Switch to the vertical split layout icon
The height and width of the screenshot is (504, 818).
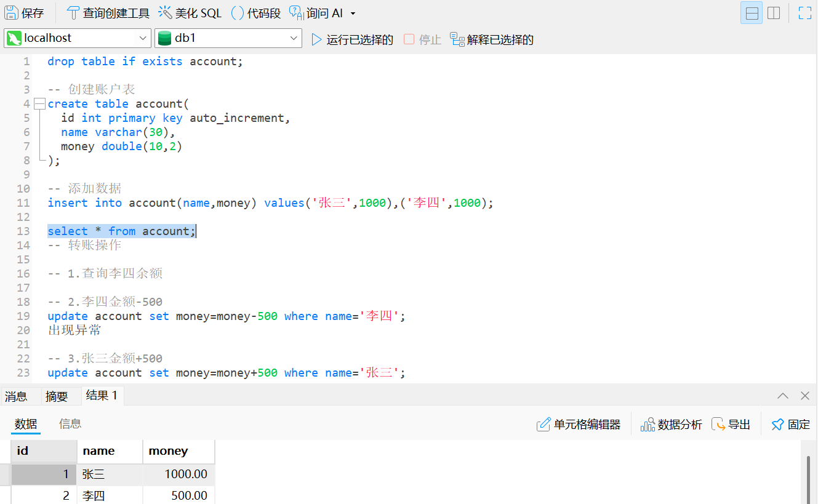pos(774,13)
